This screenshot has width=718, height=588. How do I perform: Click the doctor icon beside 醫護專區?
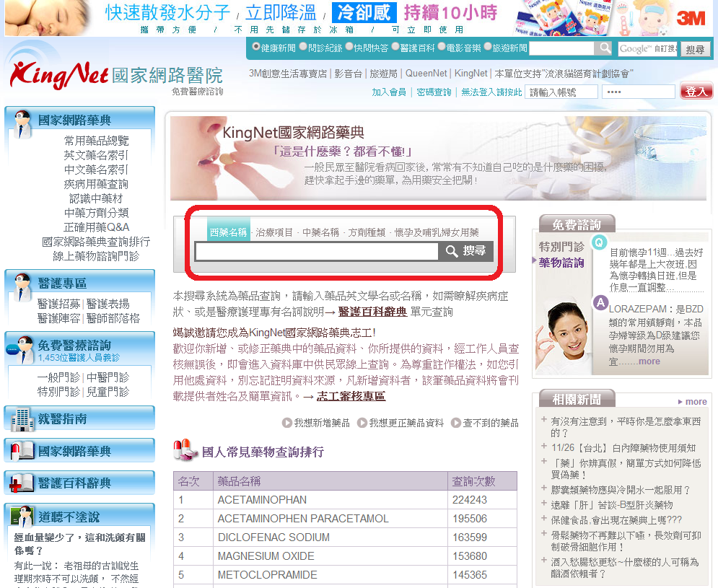(x=22, y=286)
